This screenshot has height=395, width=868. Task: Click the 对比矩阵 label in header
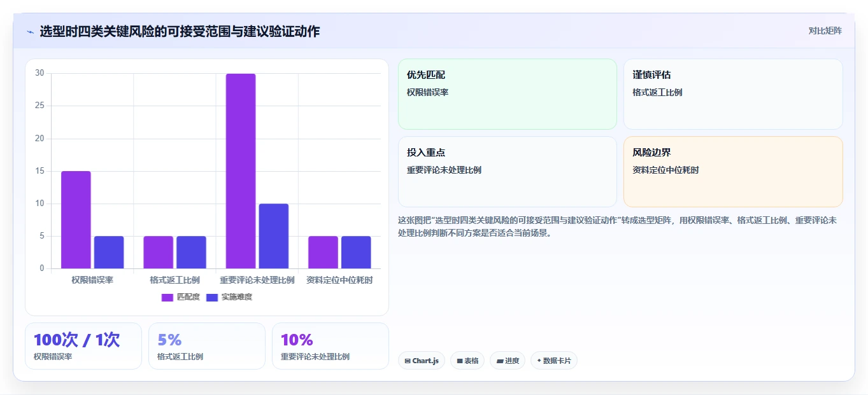(825, 31)
